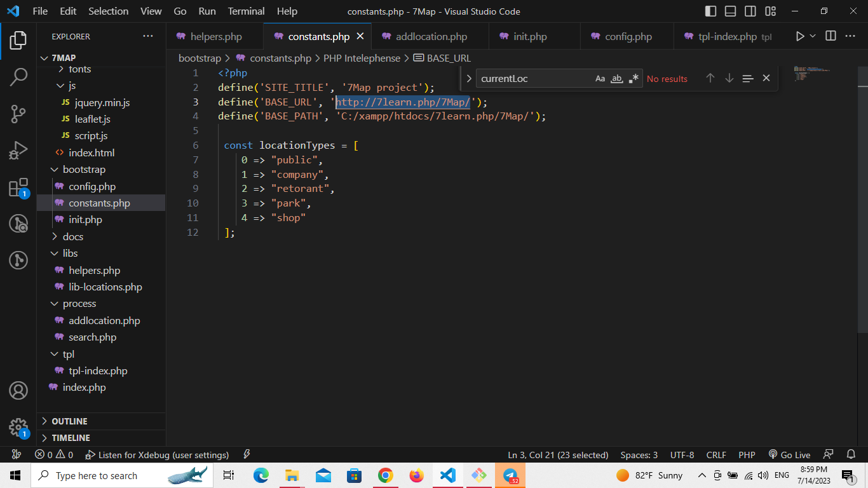Expand the TIMELINE section

click(102, 438)
